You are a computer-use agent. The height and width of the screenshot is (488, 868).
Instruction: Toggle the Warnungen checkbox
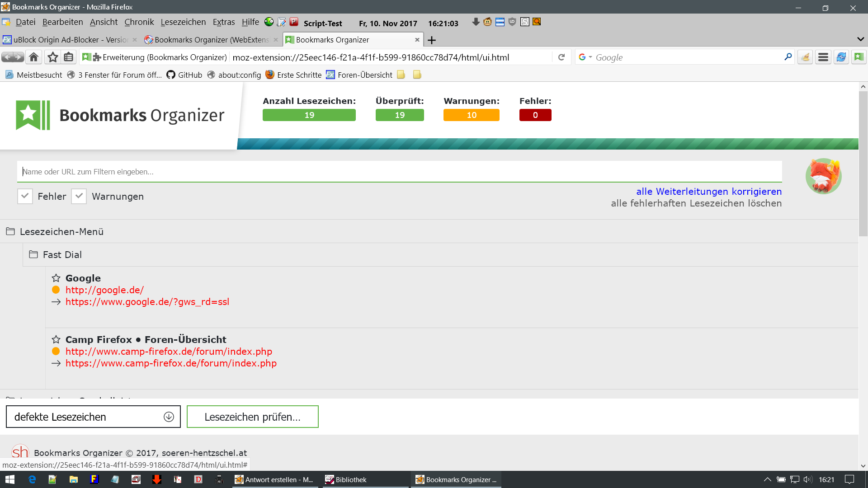click(79, 197)
